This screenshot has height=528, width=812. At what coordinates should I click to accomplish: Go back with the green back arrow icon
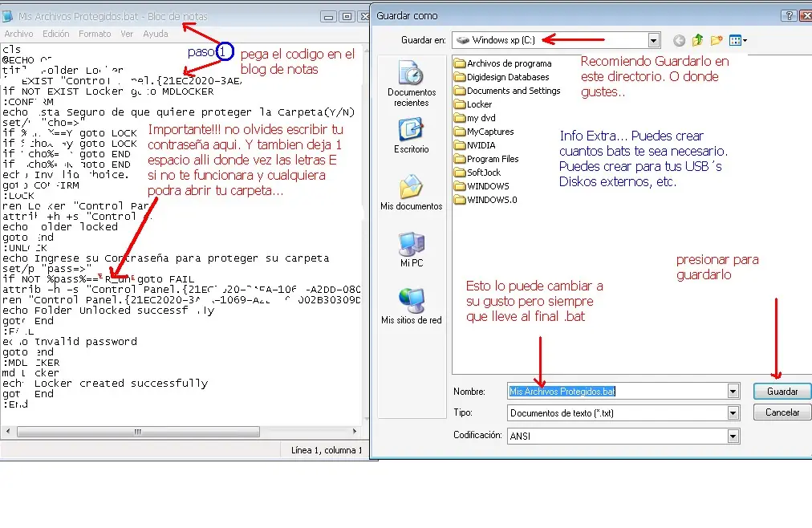[679, 40]
